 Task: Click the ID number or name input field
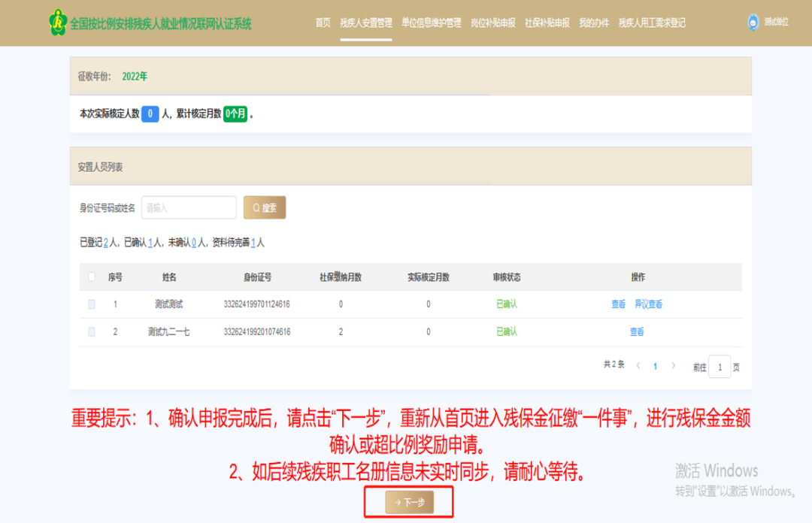[x=189, y=208]
